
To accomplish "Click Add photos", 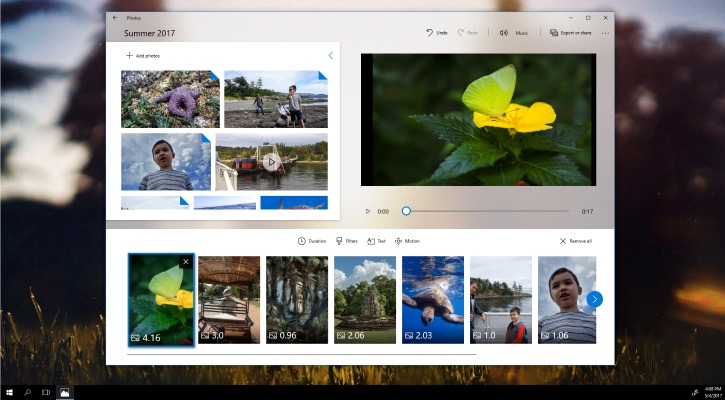I will pyautogui.click(x=142, y=55).
